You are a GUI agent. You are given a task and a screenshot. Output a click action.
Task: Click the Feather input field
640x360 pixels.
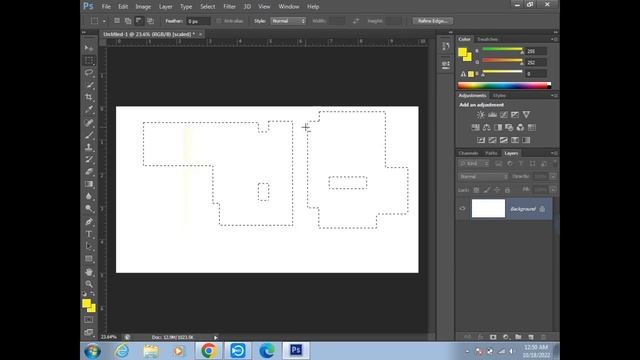point(198,21)
